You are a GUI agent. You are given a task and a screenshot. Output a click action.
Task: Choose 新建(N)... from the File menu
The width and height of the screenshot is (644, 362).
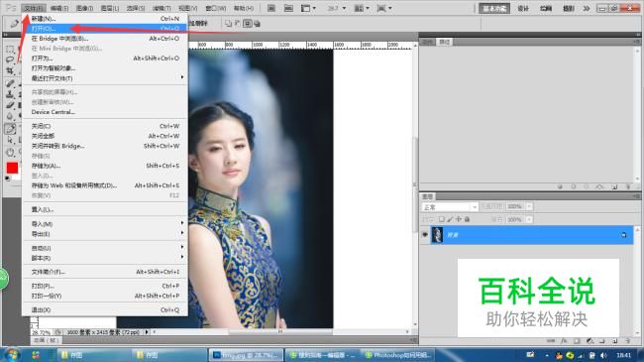(x=105, y=19)
